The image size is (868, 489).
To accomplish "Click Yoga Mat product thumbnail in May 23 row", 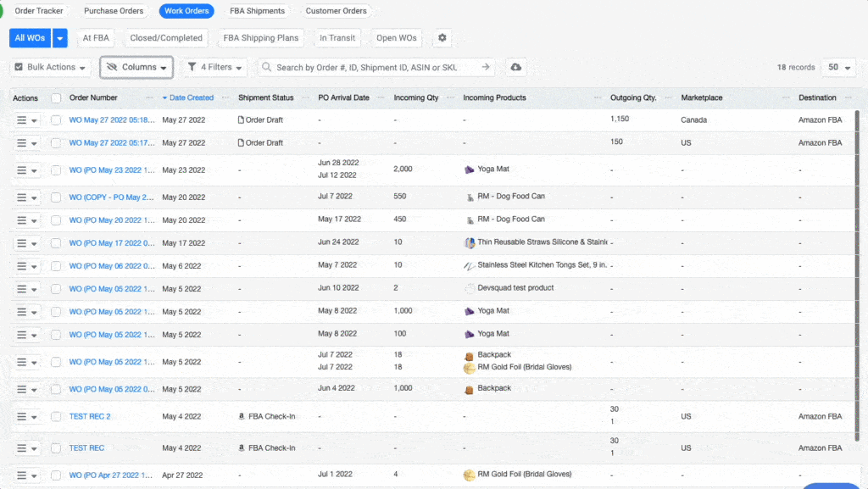I will [469, 169].
